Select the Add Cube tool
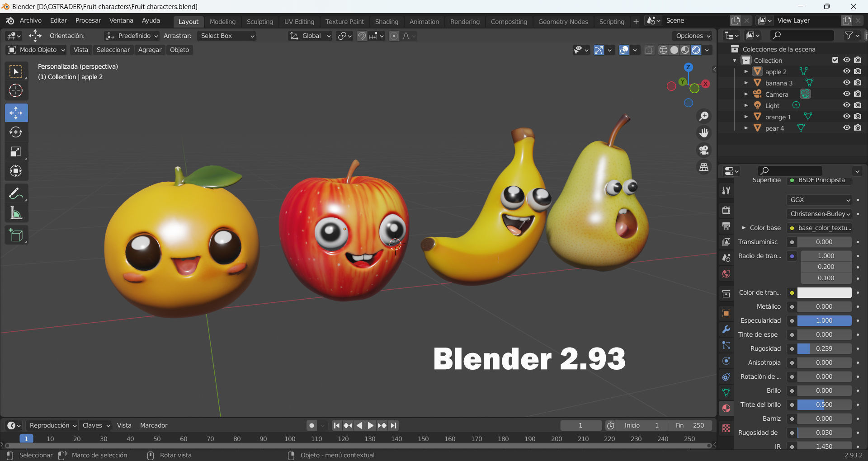 click(x=16, y=235)
